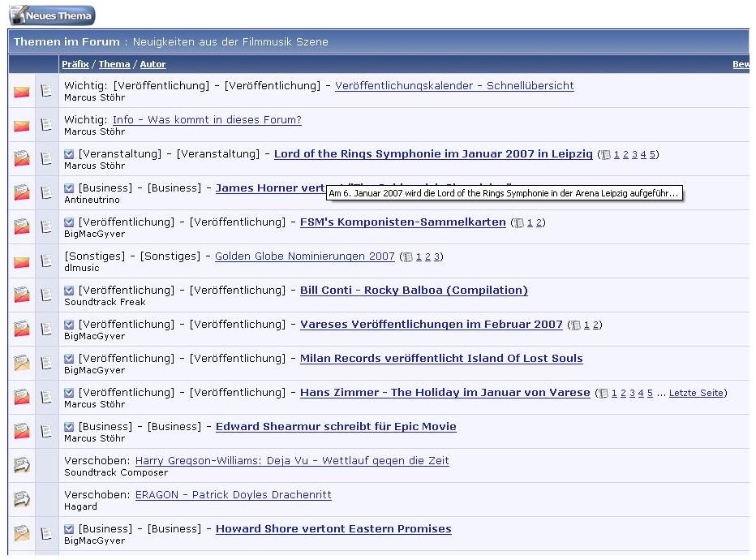
Task: Jump to Letzte Seite of Hans Zimmer thread
Action: (x=696, y=394)
